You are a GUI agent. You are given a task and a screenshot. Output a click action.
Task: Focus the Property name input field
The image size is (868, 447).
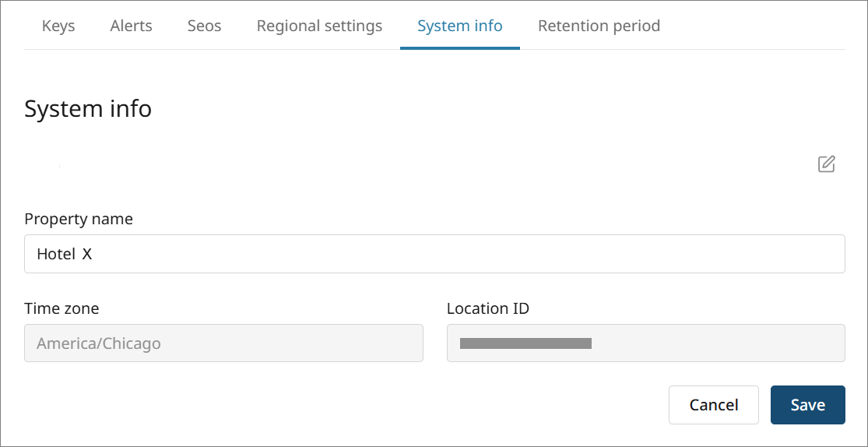(434, 254)
